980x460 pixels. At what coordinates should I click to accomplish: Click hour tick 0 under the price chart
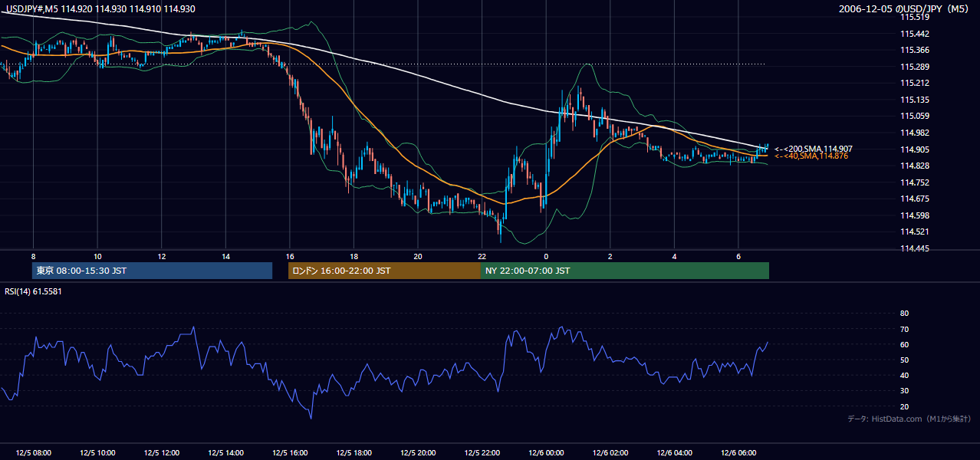(x=546, y=256)
